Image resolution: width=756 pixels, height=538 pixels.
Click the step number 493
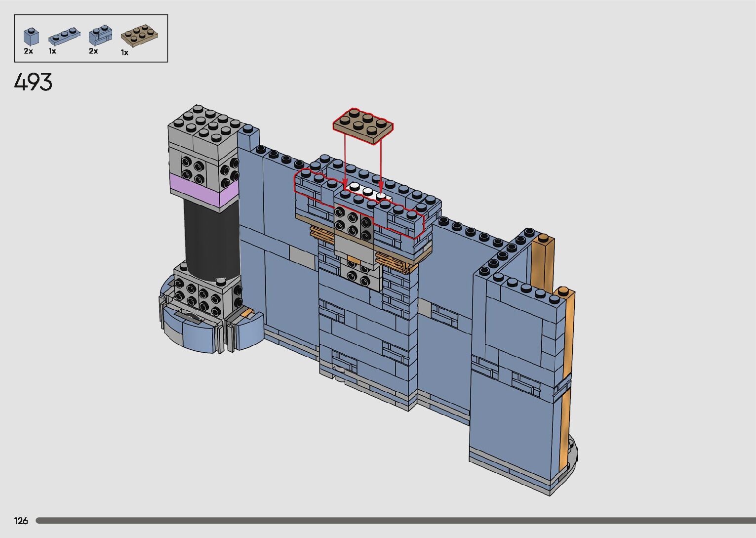(x=33, y=83)
